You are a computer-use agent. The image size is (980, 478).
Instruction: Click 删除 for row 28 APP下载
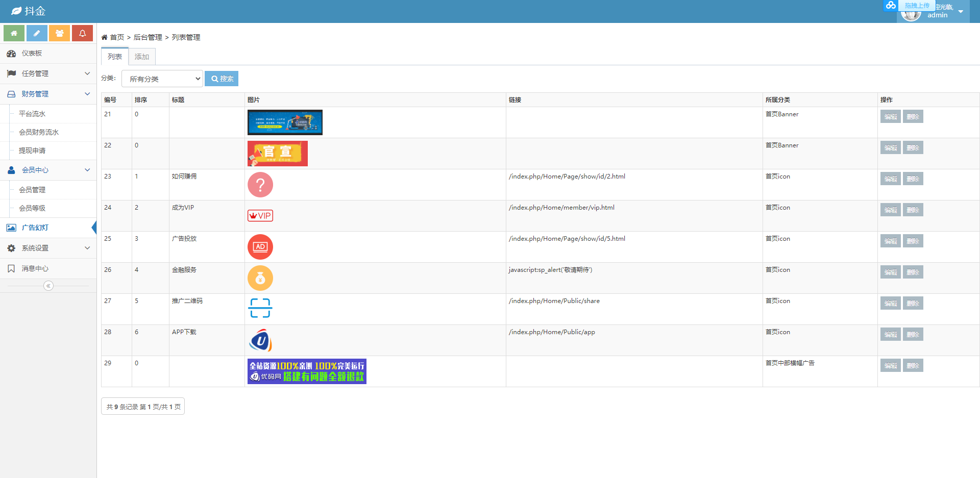tap(913, 335)
